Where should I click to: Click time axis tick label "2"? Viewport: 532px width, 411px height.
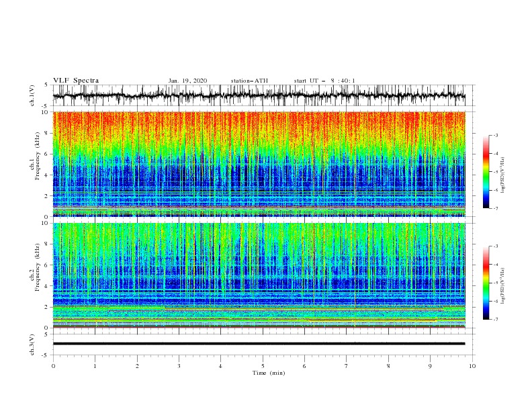click(137, 366)
